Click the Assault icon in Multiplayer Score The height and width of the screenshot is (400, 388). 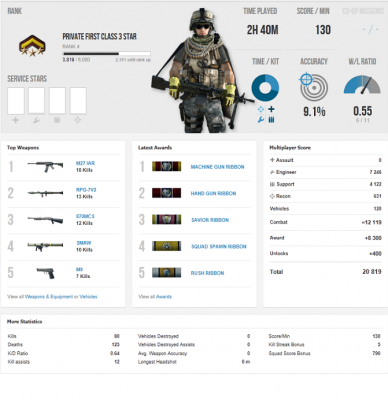pos(272,160)
